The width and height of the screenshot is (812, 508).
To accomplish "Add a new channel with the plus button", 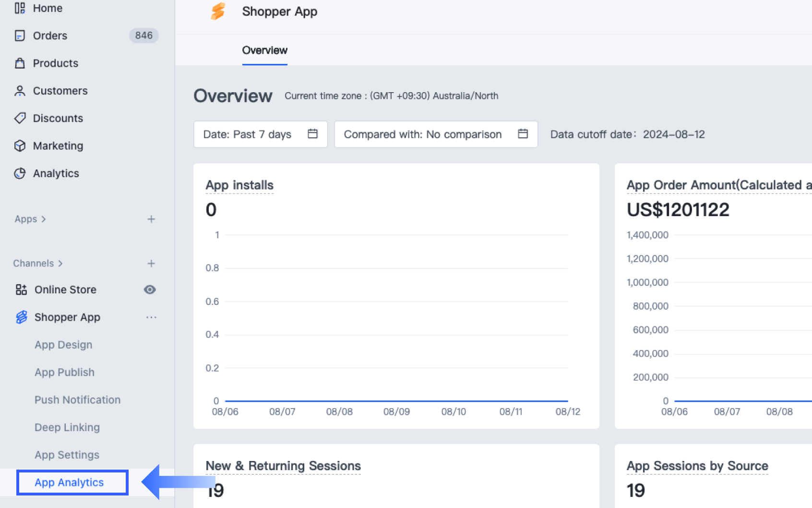I will pyautogui.click(x=151, y=263).
